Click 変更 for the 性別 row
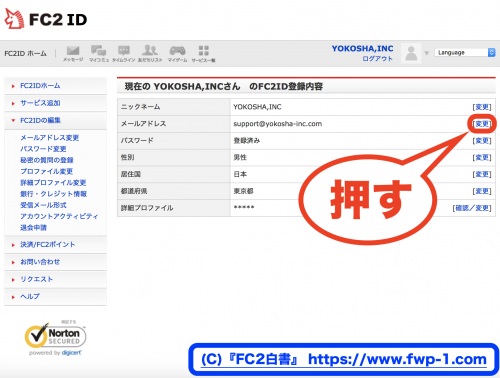Image resolution: width=500 pixels, height=378 pixels. pyautogui.click(x=482, y=157)
